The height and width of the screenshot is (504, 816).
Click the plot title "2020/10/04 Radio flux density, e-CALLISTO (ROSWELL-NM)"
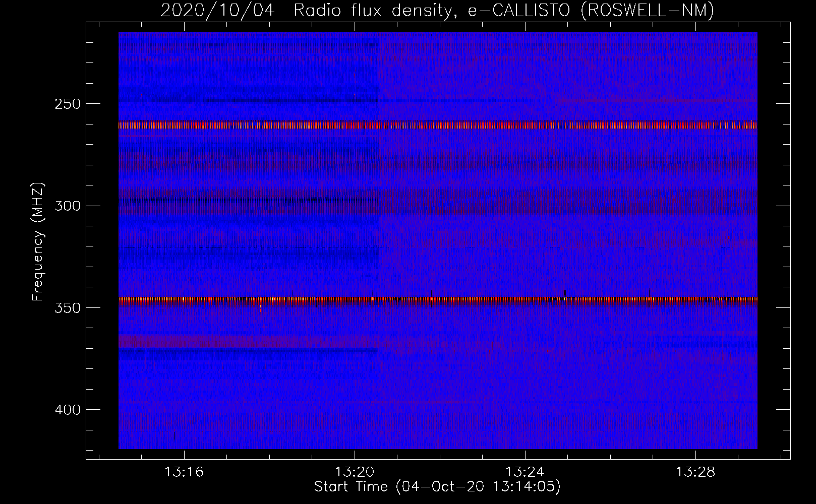437,10
